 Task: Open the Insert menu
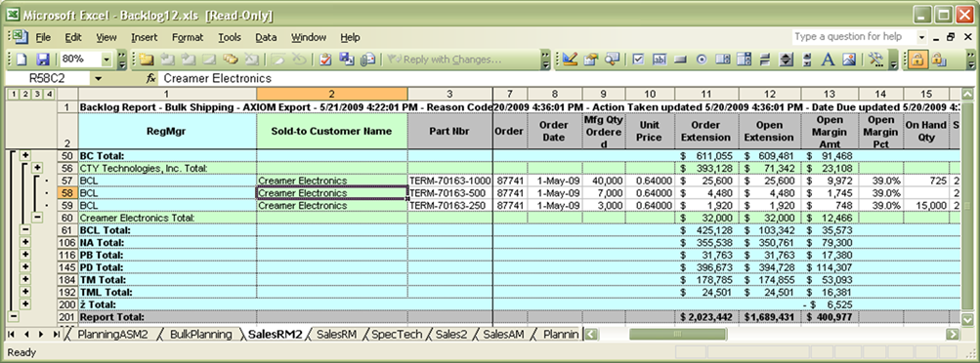[x=145, y=37]
